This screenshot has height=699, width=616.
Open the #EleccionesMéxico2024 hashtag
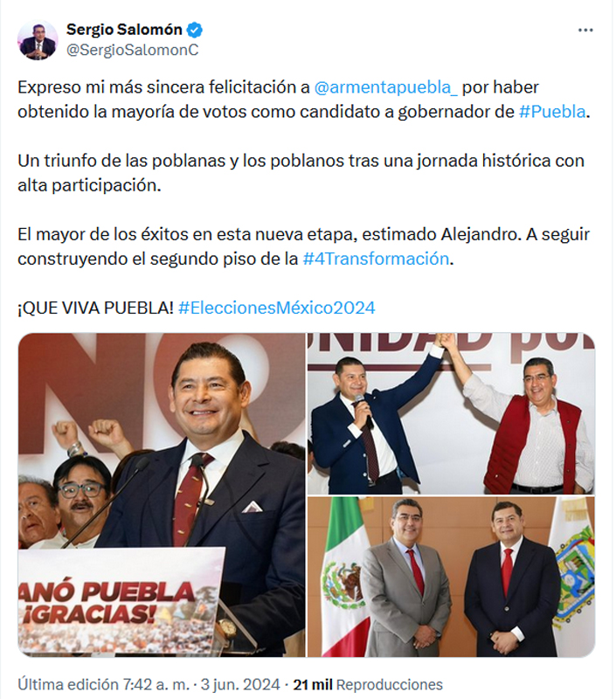point(277,308)
